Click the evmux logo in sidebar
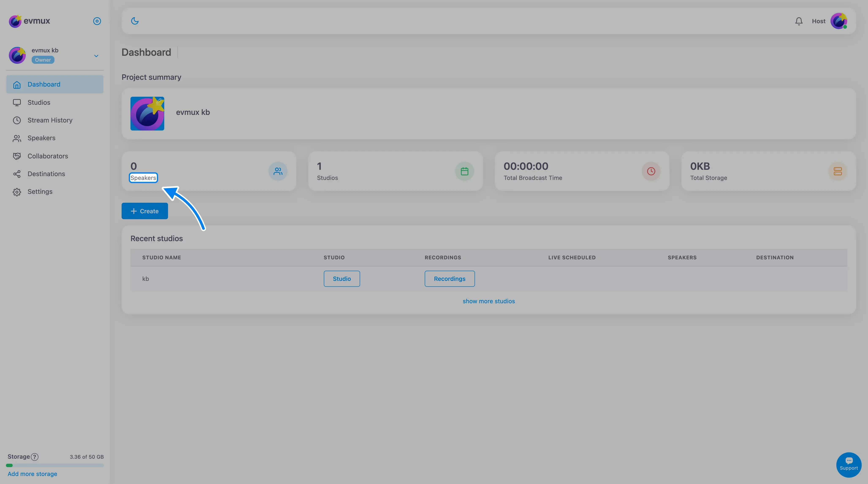Viewport: 868px width, 484px height. click(29, 21)
